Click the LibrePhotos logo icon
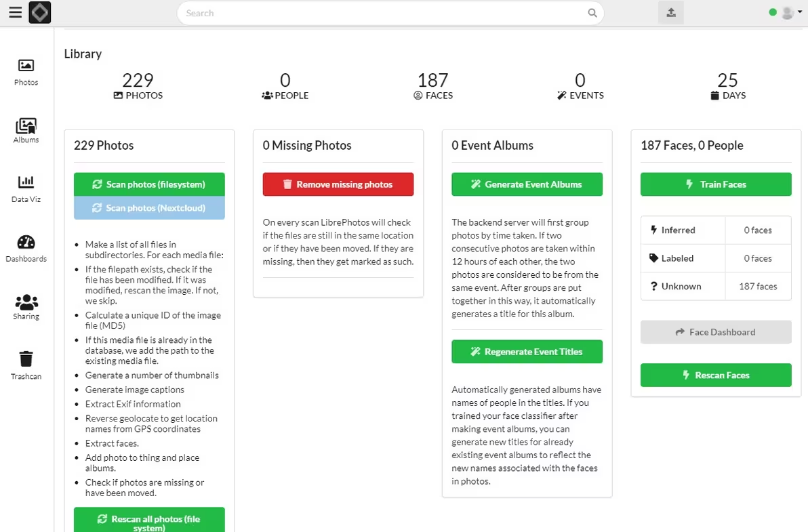Viewport: 808px width, 532px height. tap(40, 13)
